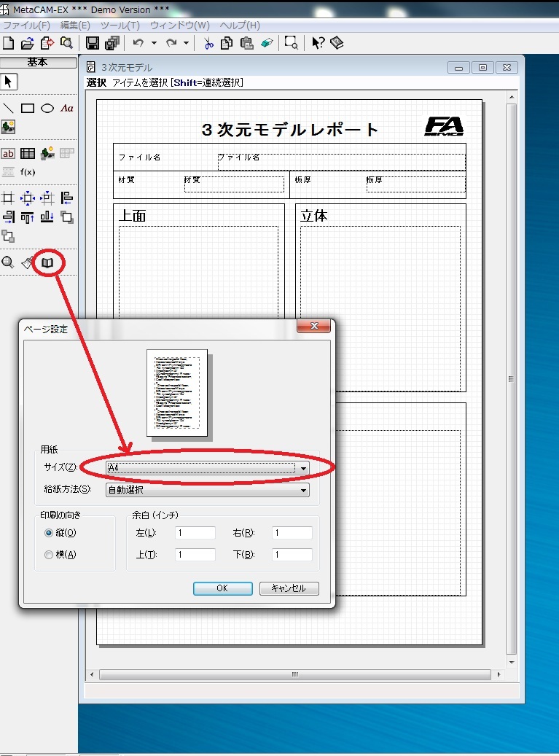The height and width of the screenshot is (756, 559).
Task: Expand the 給紙方法 paper source dropdown
Action: [303, 490]
